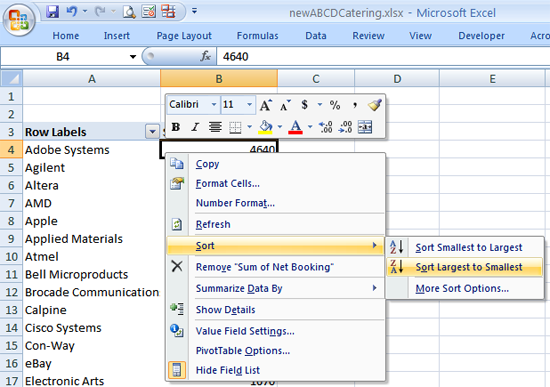The width and height of the screenshot is (550, 387).
Task: Open the View ribbon tab
Action: click(x=420, y=36)
